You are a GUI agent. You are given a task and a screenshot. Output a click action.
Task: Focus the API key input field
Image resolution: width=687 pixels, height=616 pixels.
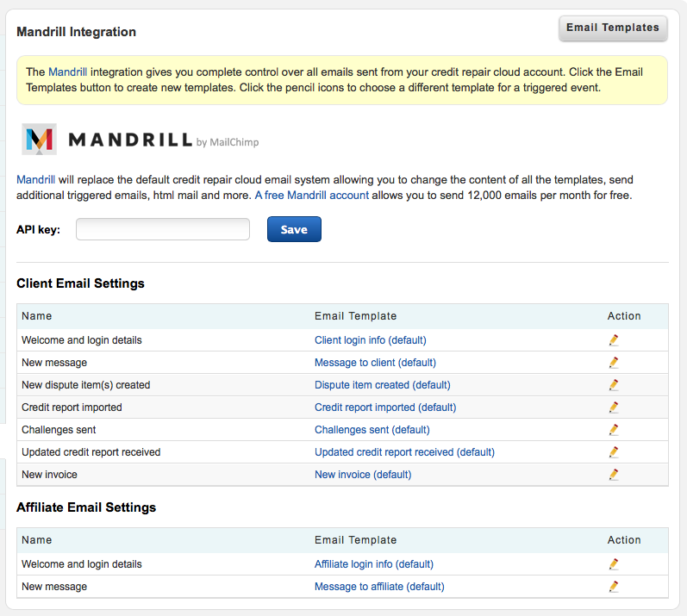[163, 229]
